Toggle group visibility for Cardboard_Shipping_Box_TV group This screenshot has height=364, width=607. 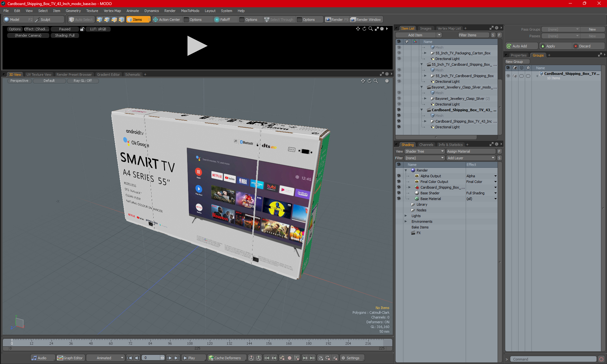[508, 76]
